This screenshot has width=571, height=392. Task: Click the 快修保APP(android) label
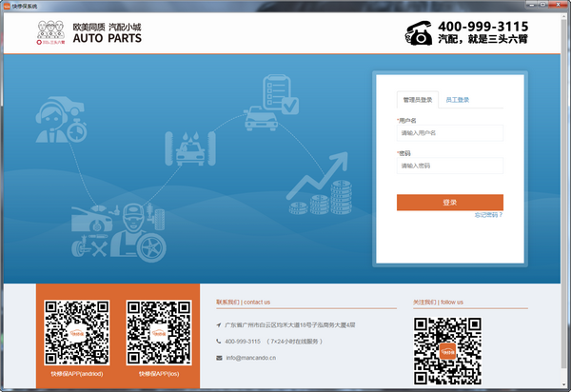click(77, 374)
